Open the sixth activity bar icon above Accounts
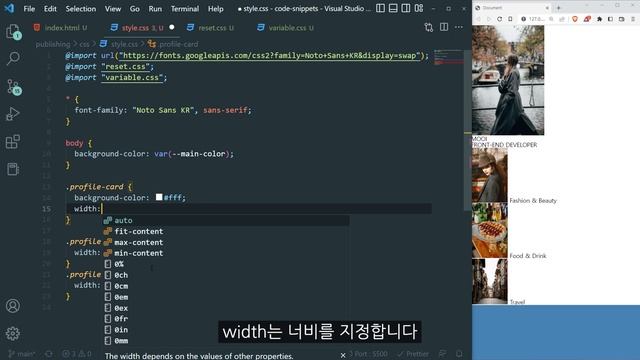 [13, 169]
